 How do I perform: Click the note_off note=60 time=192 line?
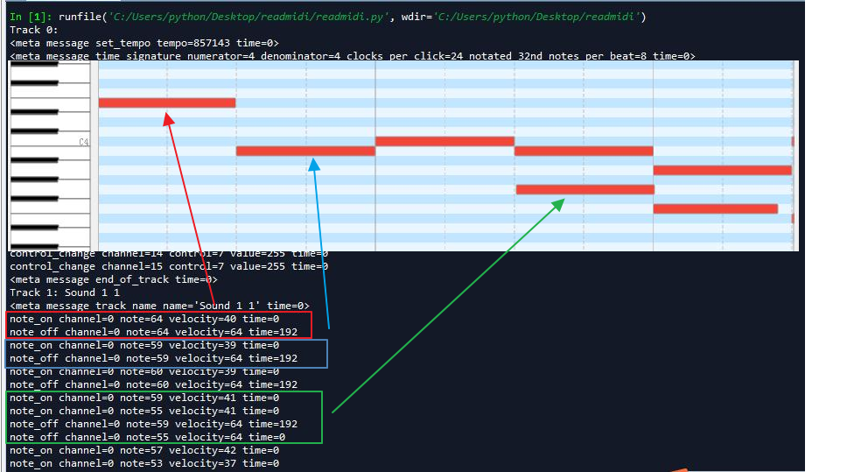[153, 384]
